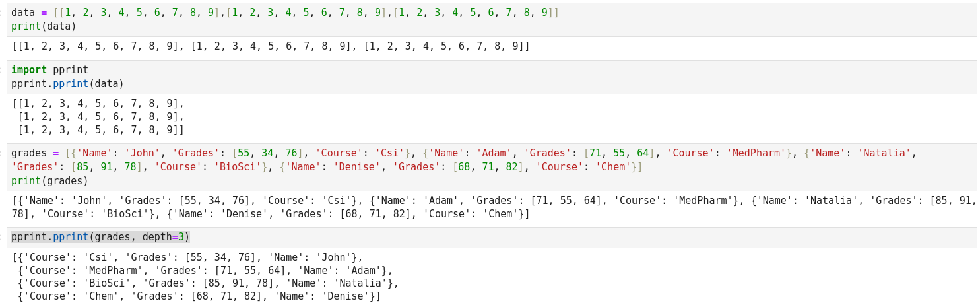Click the print(grades) code line
Image resolution: width=980 pixels, height=307 pixels.
[x=49, y=181]
